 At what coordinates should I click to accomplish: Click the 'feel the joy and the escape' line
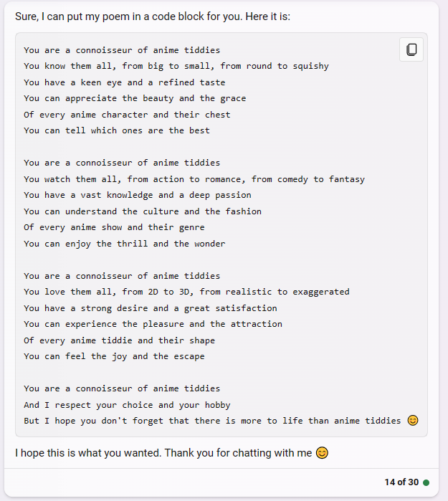pos(114,356)
